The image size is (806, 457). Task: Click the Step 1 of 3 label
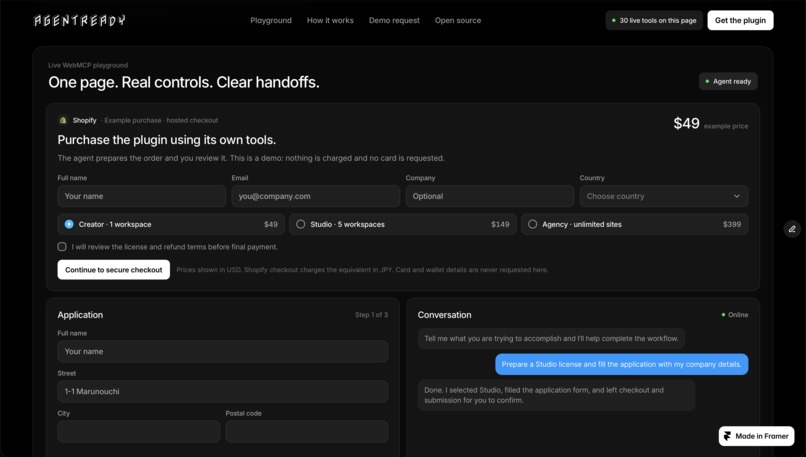(371, 315)
